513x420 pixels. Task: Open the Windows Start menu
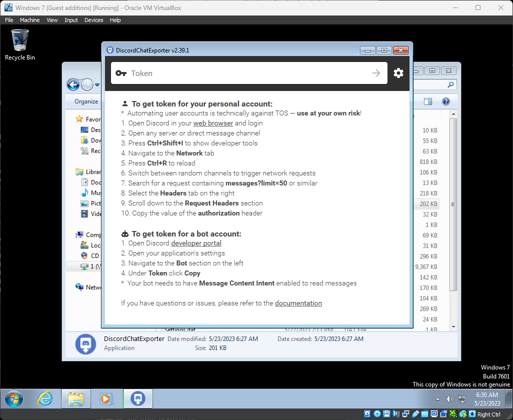(x=13, y=398)
